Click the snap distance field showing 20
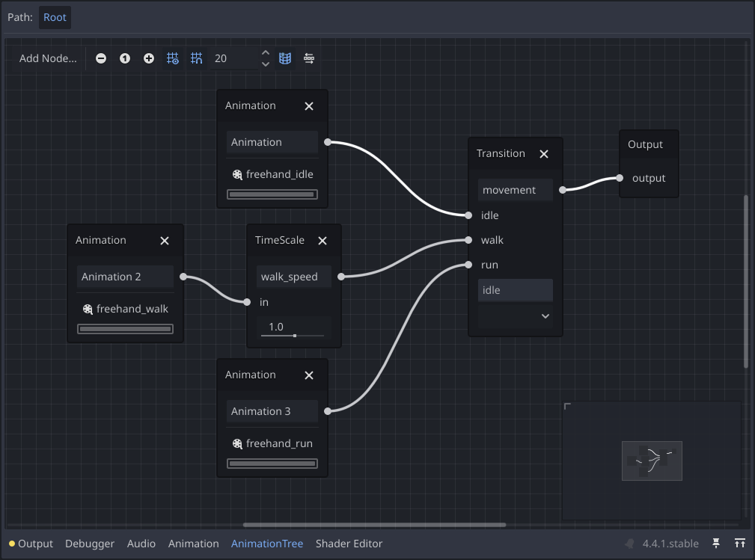755x560 pixels. (x=235, y=58)
